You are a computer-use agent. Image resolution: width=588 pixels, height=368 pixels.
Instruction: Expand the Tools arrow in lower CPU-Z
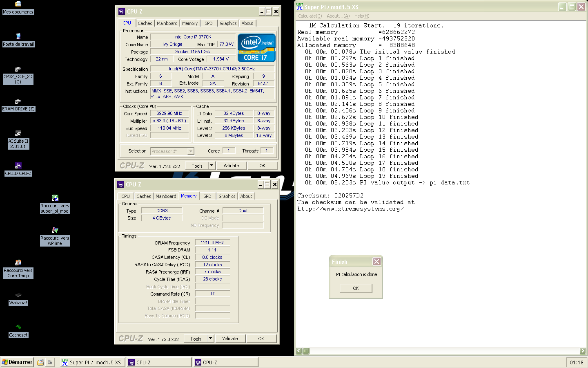tap(210, 339)
